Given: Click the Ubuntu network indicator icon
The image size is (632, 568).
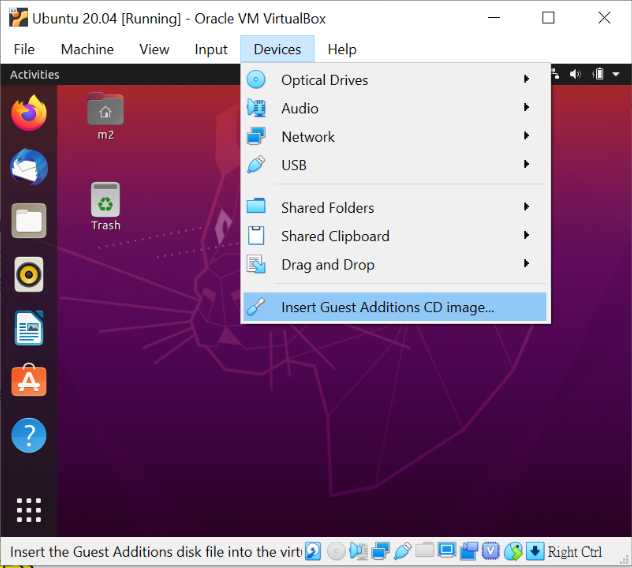Looking at the screenshot, I should click(555, 74).
